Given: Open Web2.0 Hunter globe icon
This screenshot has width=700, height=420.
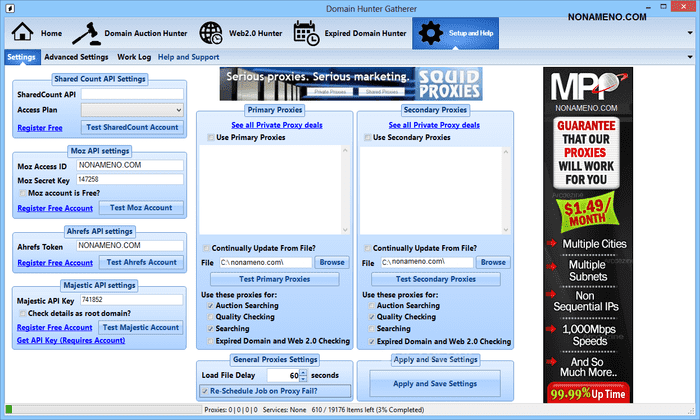Looking at the screenshot, I should tap(211, 33).
